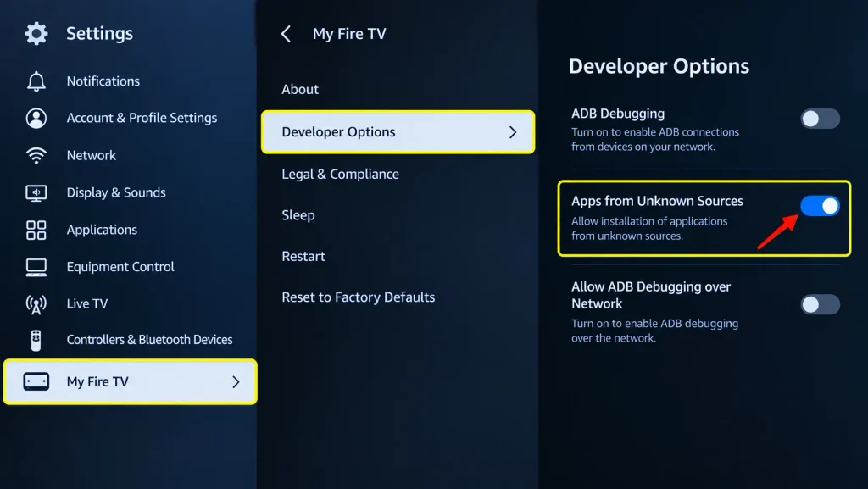
Task: Select the Notifications bell icon
Action: coord(36,81)
